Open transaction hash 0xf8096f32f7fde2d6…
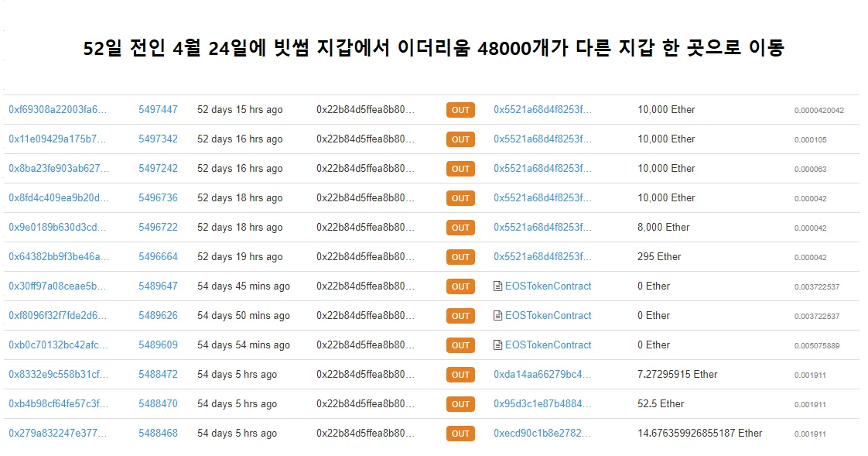The image size is (868, 456). 57,315
